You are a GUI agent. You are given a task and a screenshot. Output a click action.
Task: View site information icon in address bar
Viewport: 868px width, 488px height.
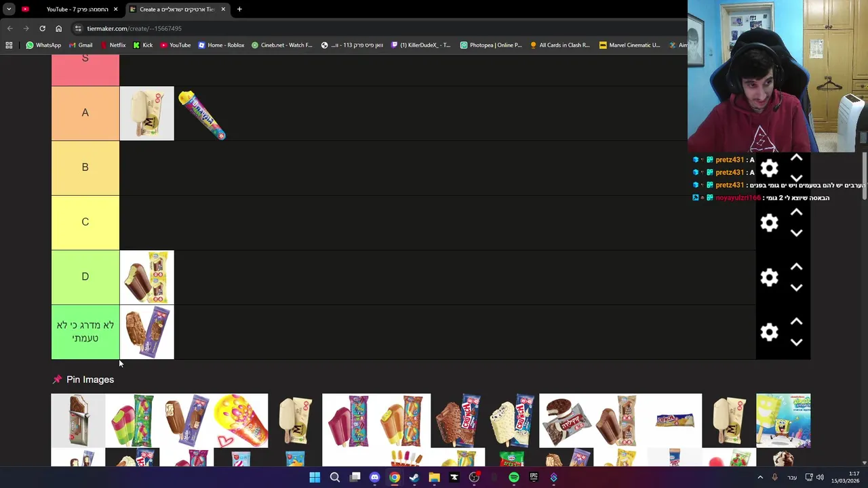coord(79,28)
